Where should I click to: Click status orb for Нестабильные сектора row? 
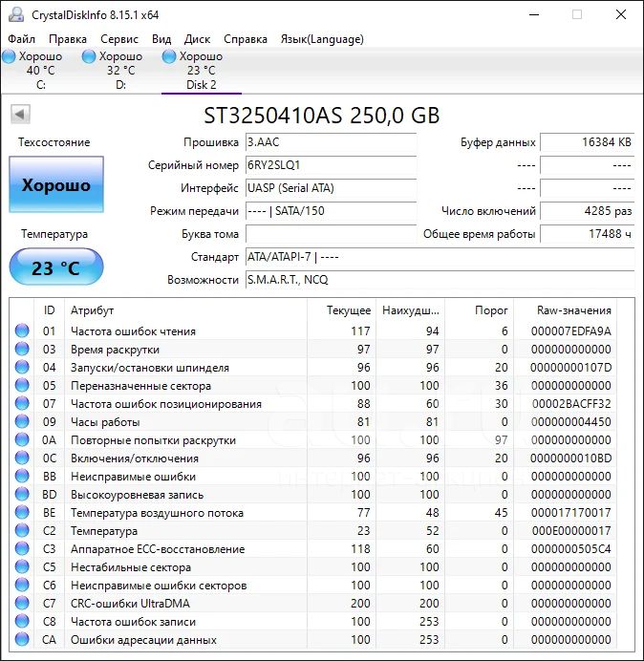21,567
